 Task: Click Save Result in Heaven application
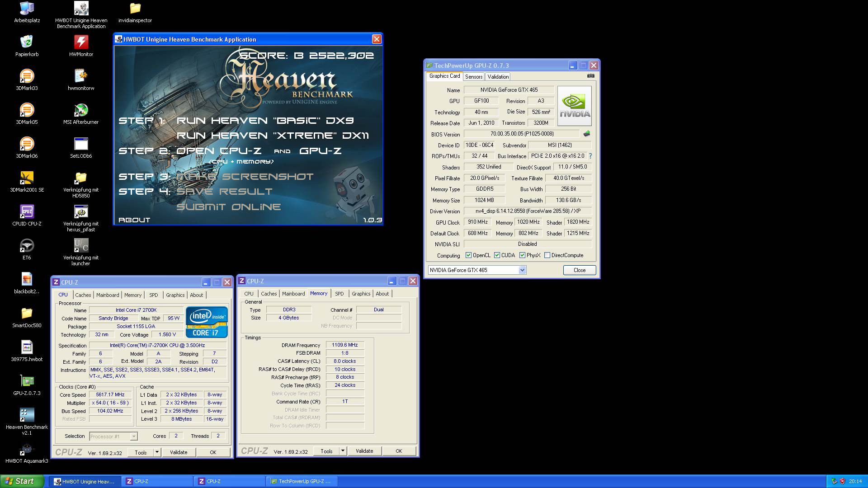point(224,192)
